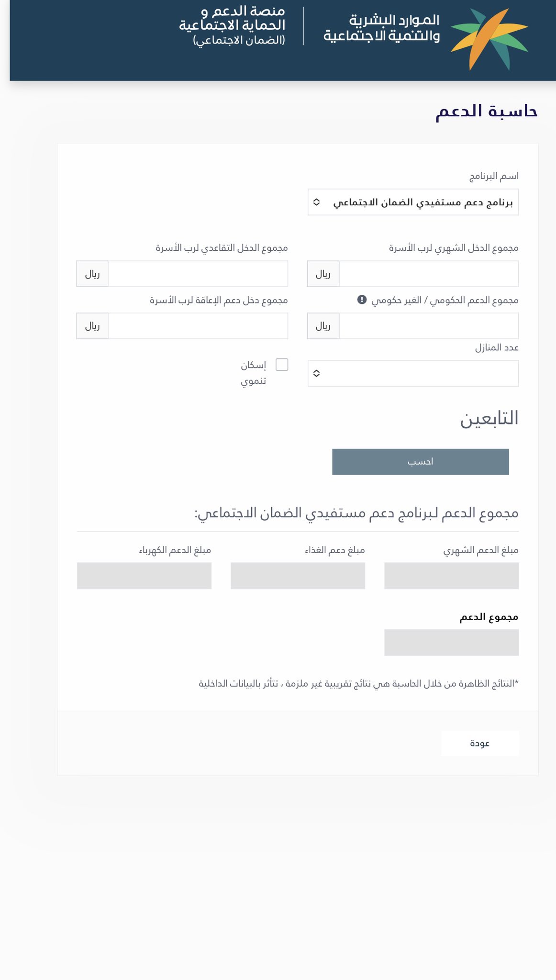Click the government support الدعم الحكومي input
Image resolution: width=556 pixels, height=980 pixels.
tap(428, 326)
